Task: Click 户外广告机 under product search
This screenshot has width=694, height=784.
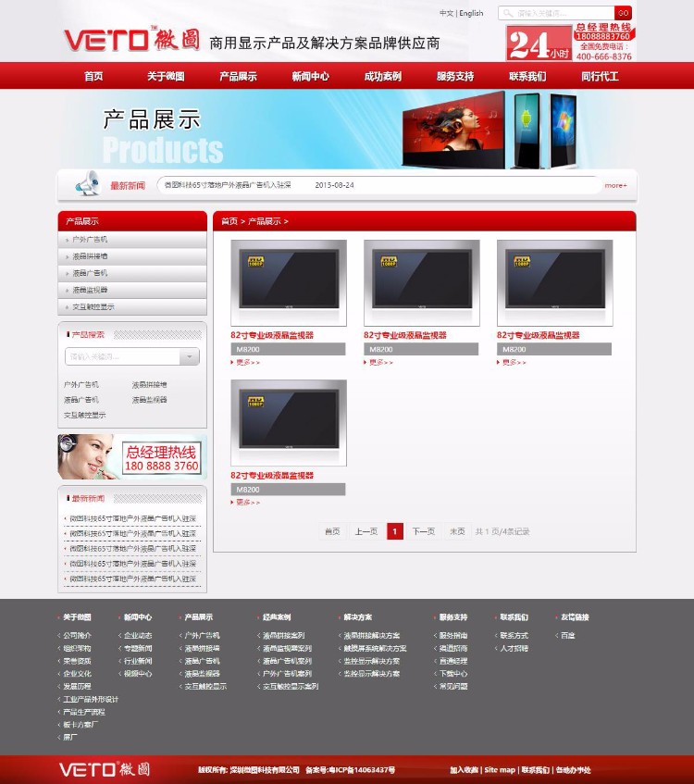Action: click(x=81, y=384)
